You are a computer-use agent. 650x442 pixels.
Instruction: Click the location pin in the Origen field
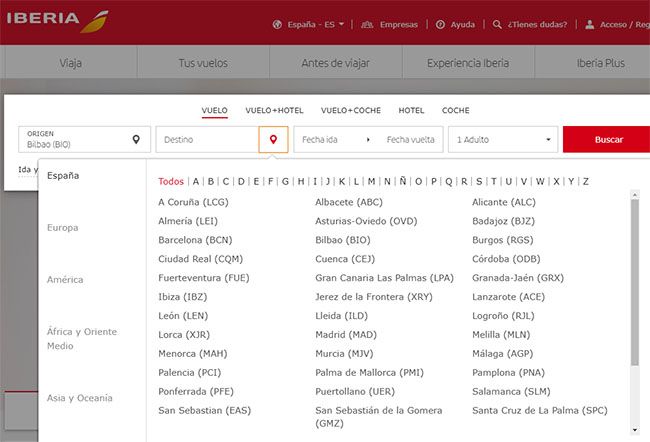tap(136, 140)
